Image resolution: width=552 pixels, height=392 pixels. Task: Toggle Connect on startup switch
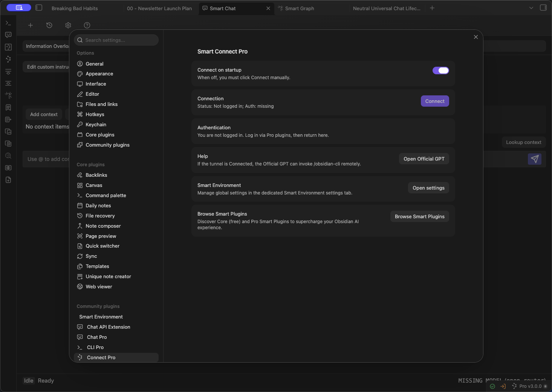coord(440,70)
